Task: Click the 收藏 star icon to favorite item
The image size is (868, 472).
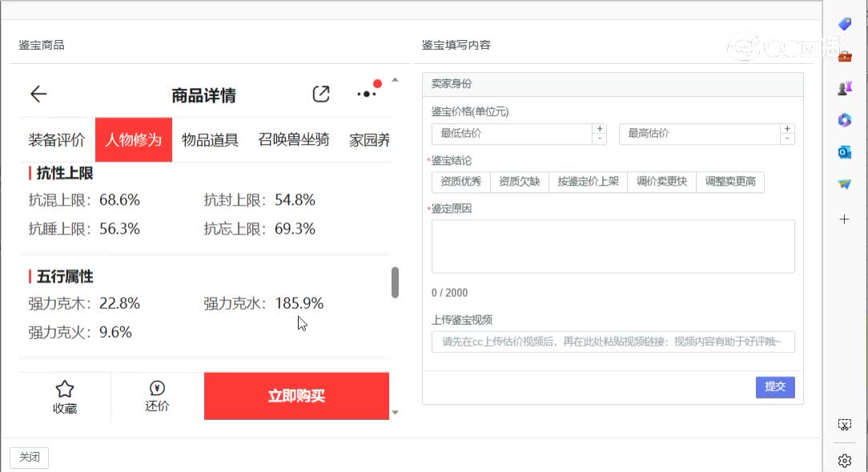Action: coord(65,390)
